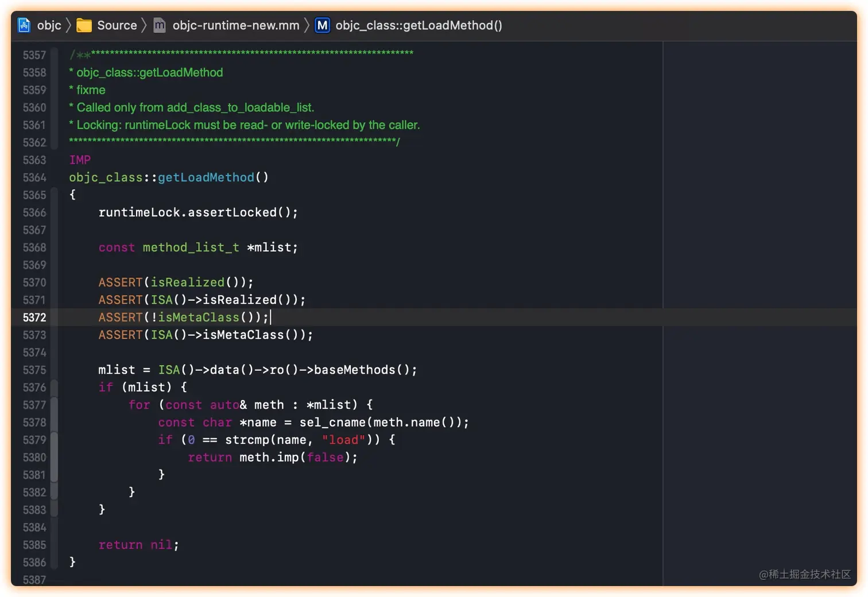Click sel_cname on line 5378

tap(332, 422)
